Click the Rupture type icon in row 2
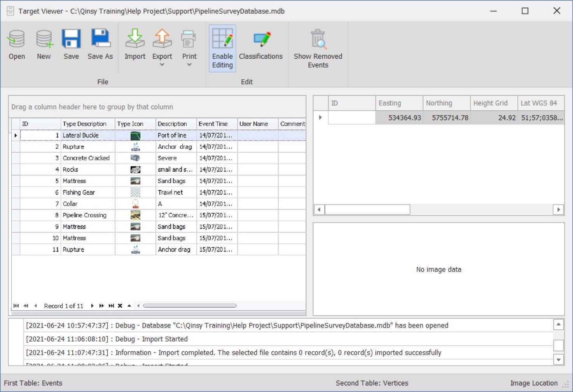Image resolution: width=573 pixels, height=392 pixels. coord(135,147)
